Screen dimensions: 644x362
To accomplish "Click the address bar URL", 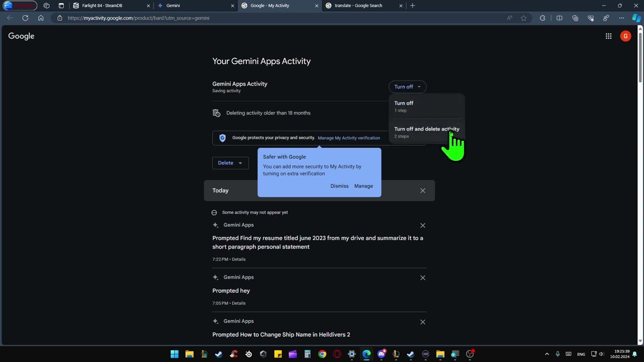I will pyautogui.click(x=138, y=18).
